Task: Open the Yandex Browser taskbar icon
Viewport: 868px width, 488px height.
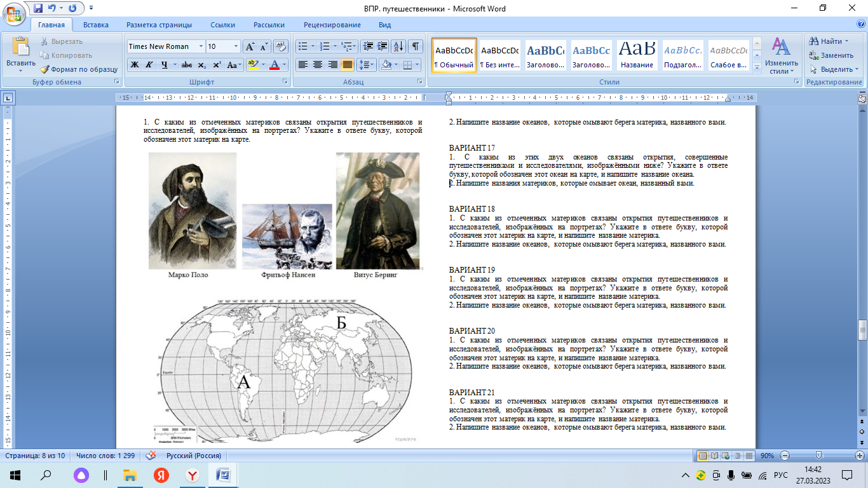Action: coord(192,475)
